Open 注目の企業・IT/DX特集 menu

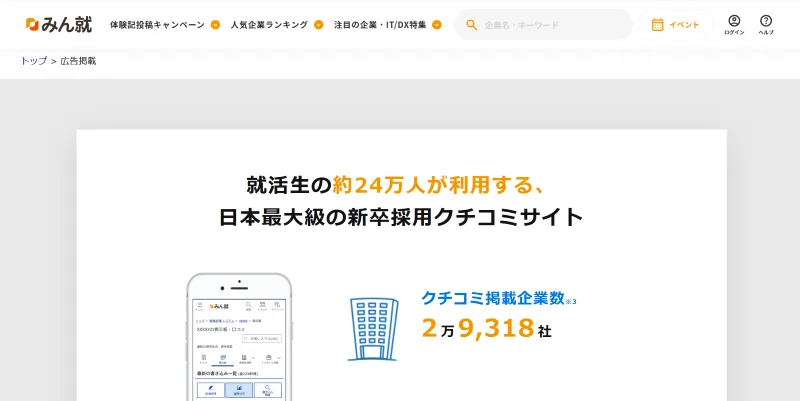click(380, 24)
